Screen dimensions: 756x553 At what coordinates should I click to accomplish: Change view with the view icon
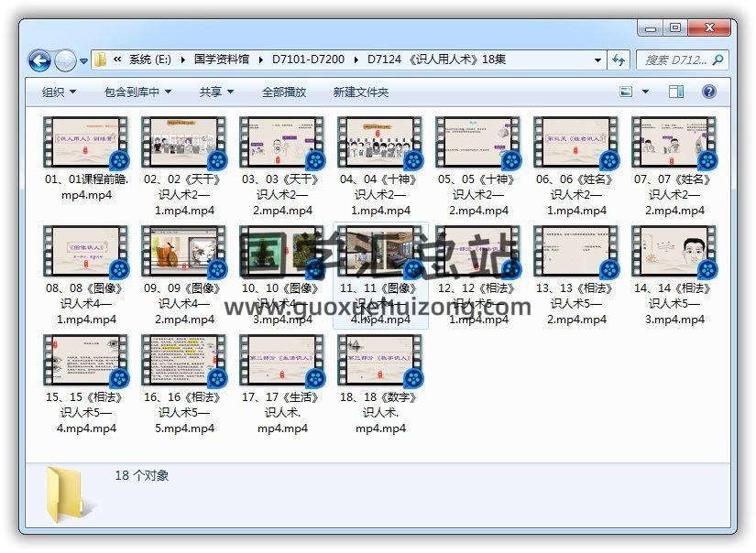[626, 92]
